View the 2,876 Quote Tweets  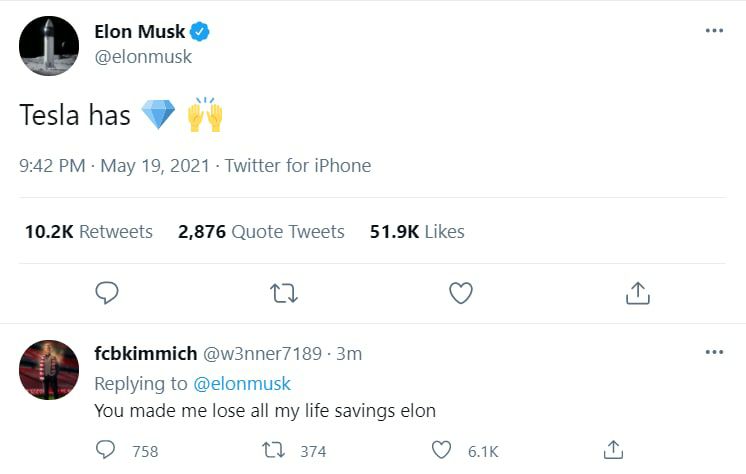261,232
